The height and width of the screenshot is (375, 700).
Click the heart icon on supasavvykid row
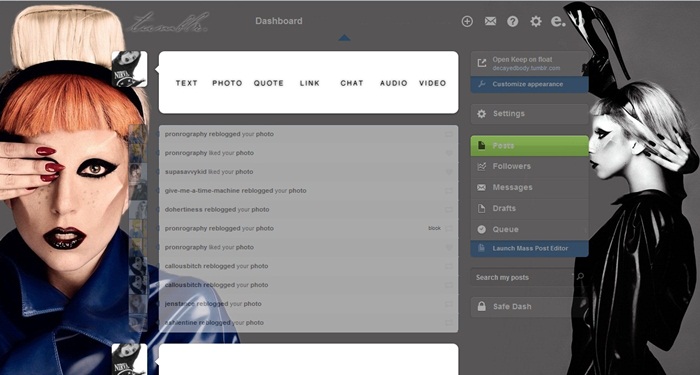pyautogui.click(x=449, y=172)
